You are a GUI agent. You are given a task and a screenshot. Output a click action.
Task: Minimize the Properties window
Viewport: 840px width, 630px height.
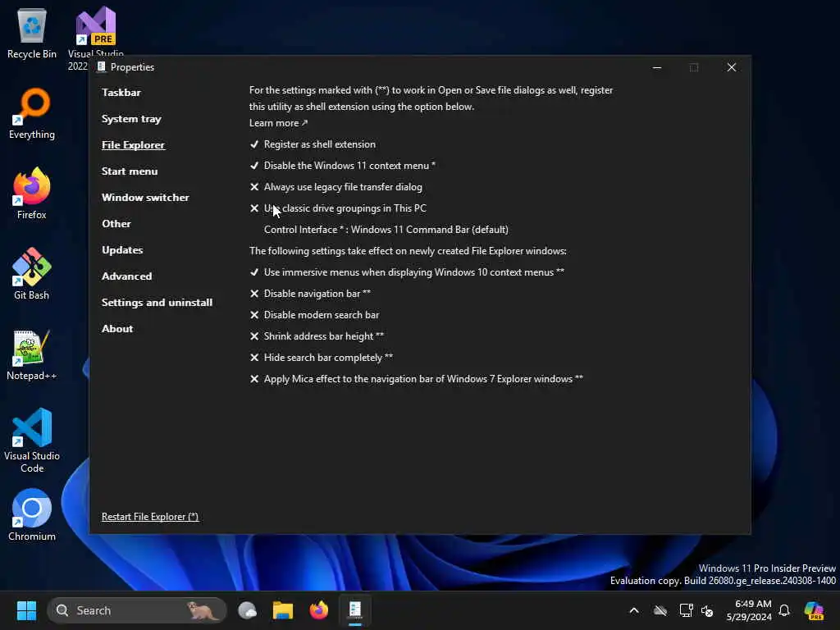click(x=657, y=67)
